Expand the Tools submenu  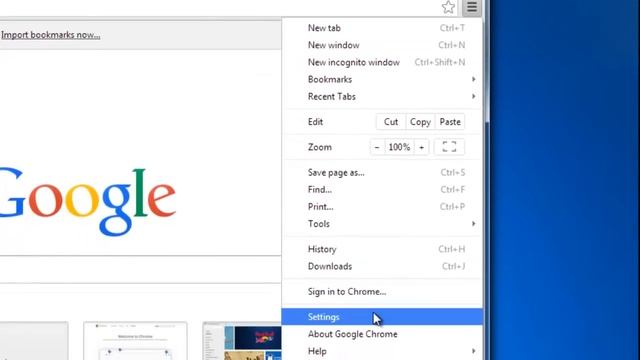382,224
